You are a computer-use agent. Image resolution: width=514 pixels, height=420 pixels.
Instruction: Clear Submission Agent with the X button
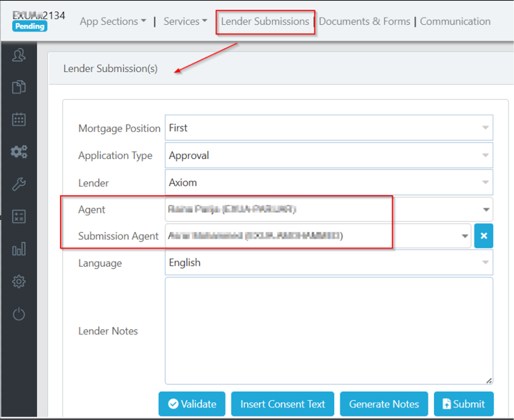(x=483, y=236)
